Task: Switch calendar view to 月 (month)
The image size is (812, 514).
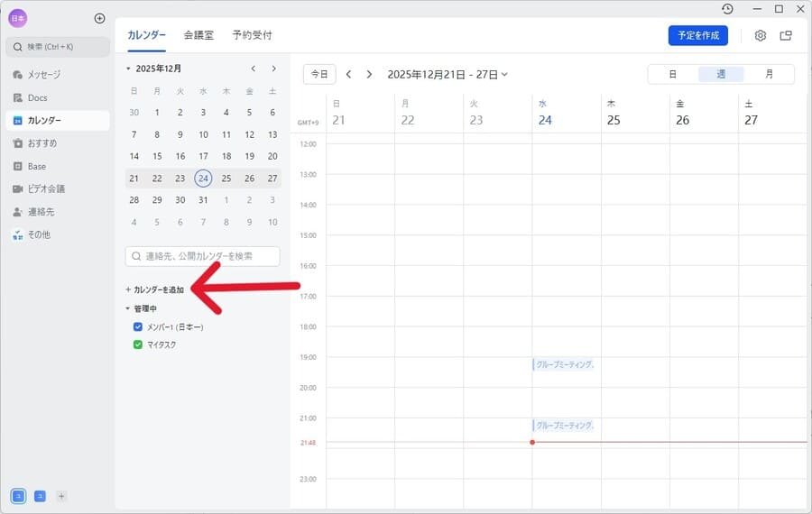Action: click(x=769, y=74)
